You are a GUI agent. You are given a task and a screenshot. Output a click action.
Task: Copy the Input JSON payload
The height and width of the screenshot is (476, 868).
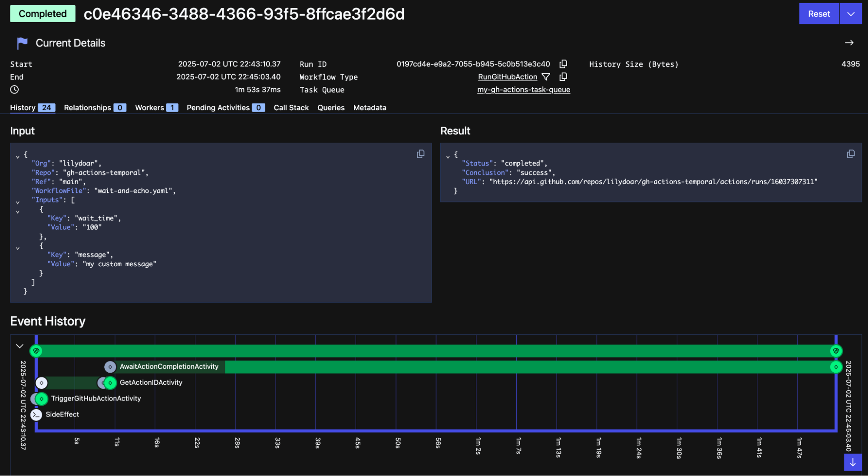coord(420,154)
